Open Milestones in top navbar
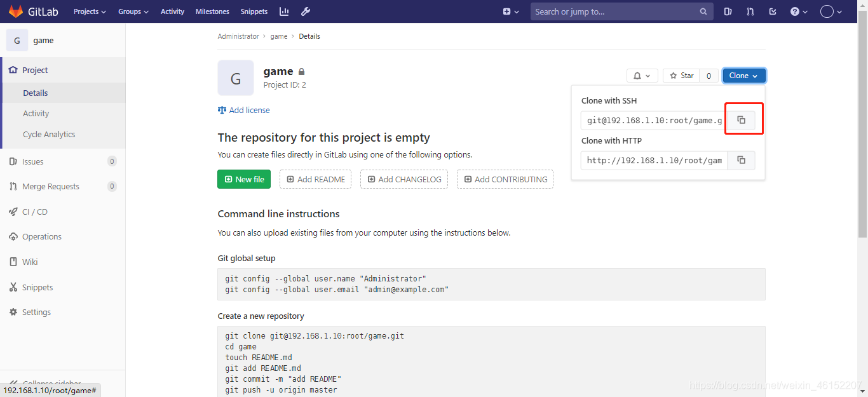Viewport: 868px width, 397px height. tap(212, 11)
